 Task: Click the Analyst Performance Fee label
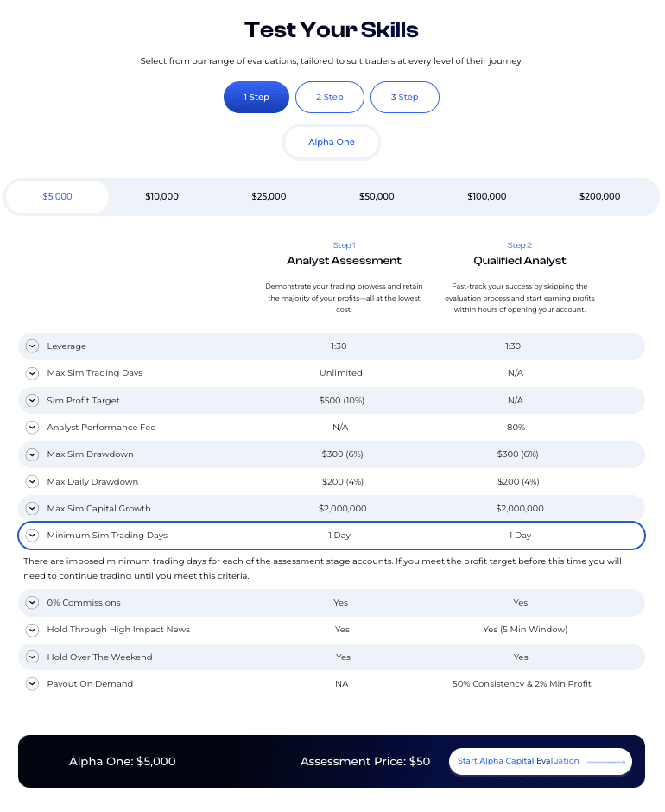coord(102,428)
